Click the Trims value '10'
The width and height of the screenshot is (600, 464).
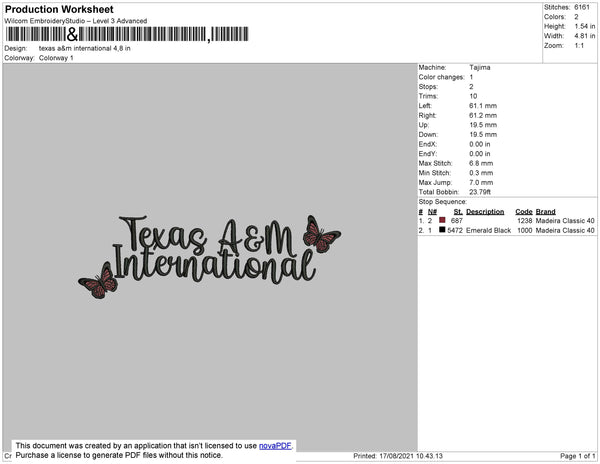(473, 96)
